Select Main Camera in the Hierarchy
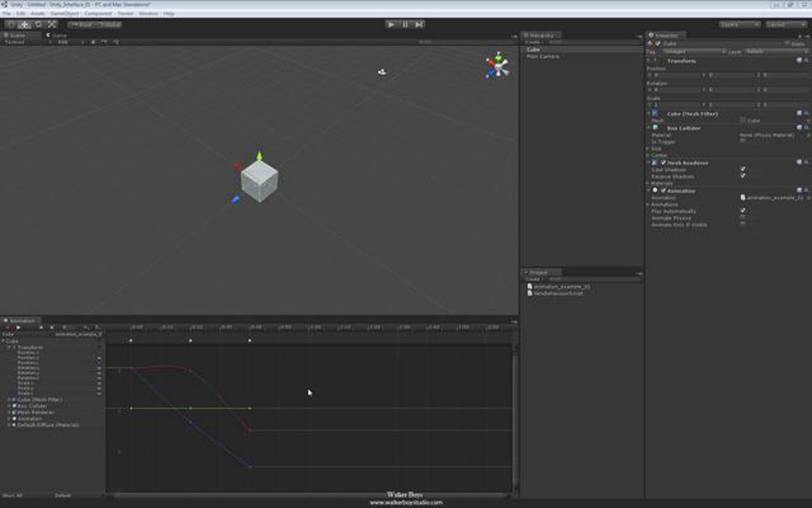812x508 pixels. click(x=543, y=57)
